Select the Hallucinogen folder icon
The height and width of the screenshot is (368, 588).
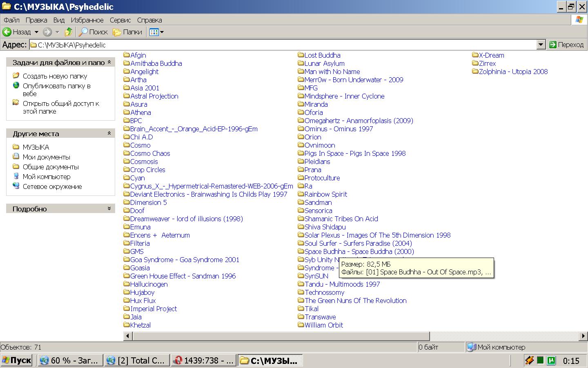click(x=127, y=284)
